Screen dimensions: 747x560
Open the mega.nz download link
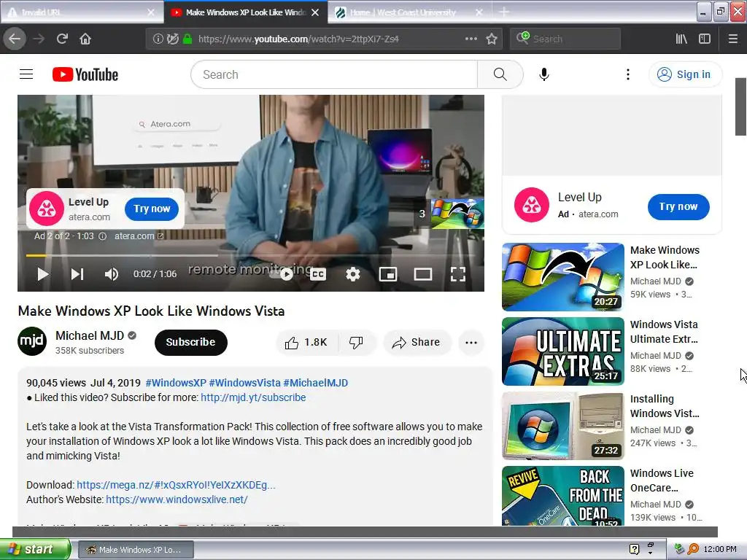click(x=176, y=485)
